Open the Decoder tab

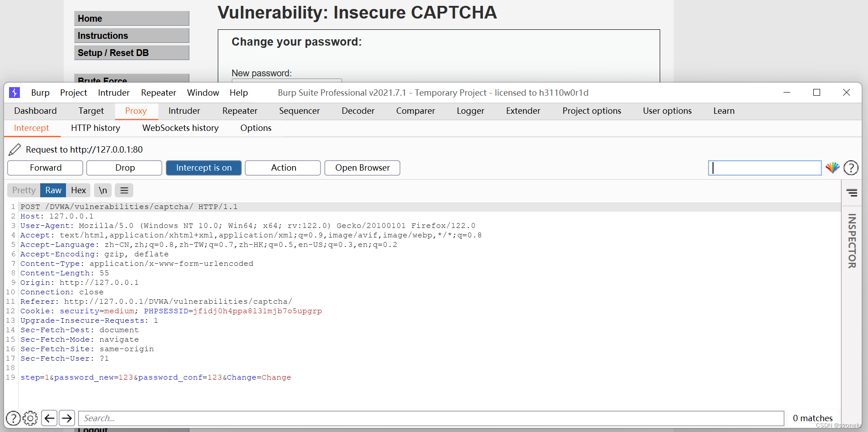click(x=358, y=111)
